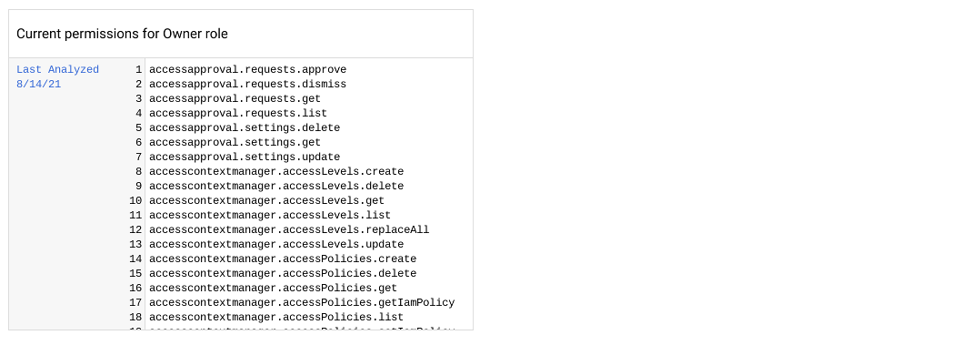
Task: Select accessapproval.settings.update line
Action: point(245,157)
